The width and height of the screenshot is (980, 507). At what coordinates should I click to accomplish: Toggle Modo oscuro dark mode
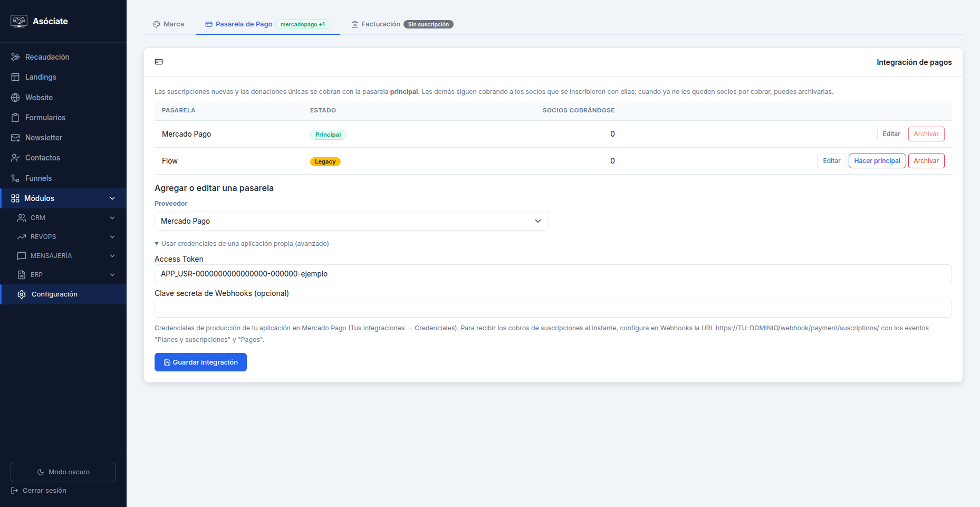coord(63,472)
